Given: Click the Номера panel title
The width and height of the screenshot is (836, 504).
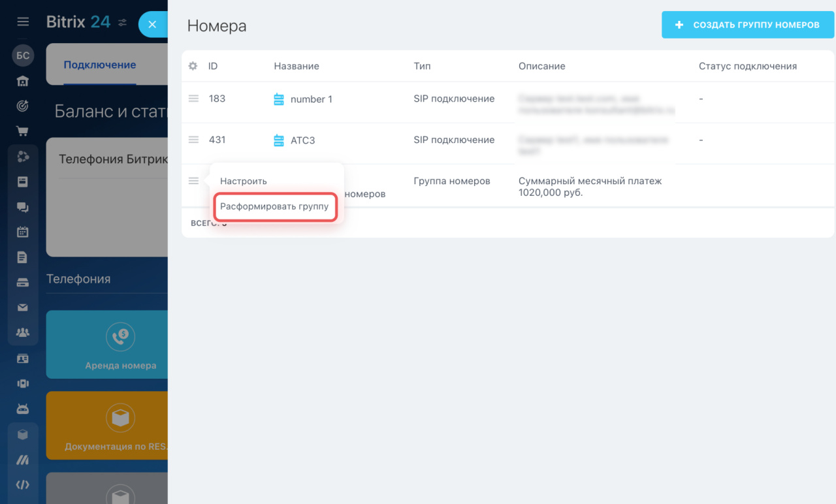Looking at the screenshot, I should pos(217,26).
